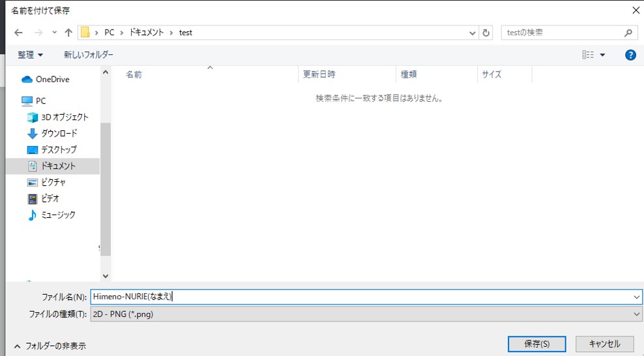This screenshot has height=356, width=644.
Task: Expand the recent locations dropdown arrow
Action: coord(55,33)
